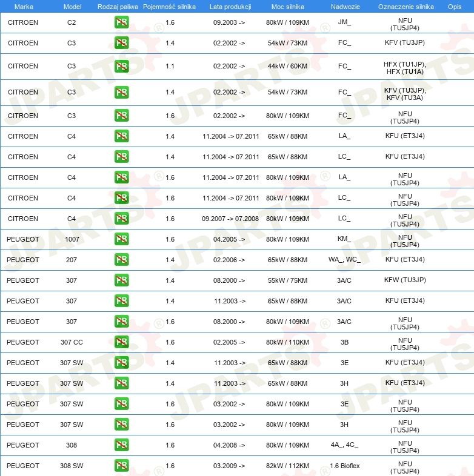This screenshot has height=476, width=474.
Task: Click the Opis column header
Action: point(455,7)
